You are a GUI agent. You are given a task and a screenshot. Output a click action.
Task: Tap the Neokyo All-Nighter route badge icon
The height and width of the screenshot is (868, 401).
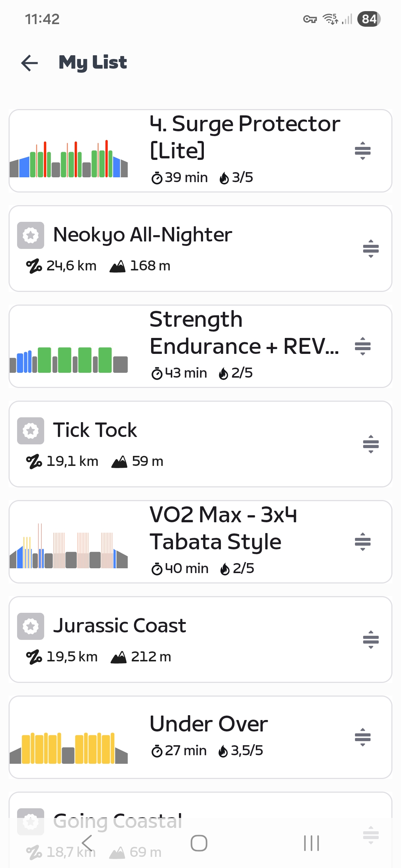click(30, 235)
